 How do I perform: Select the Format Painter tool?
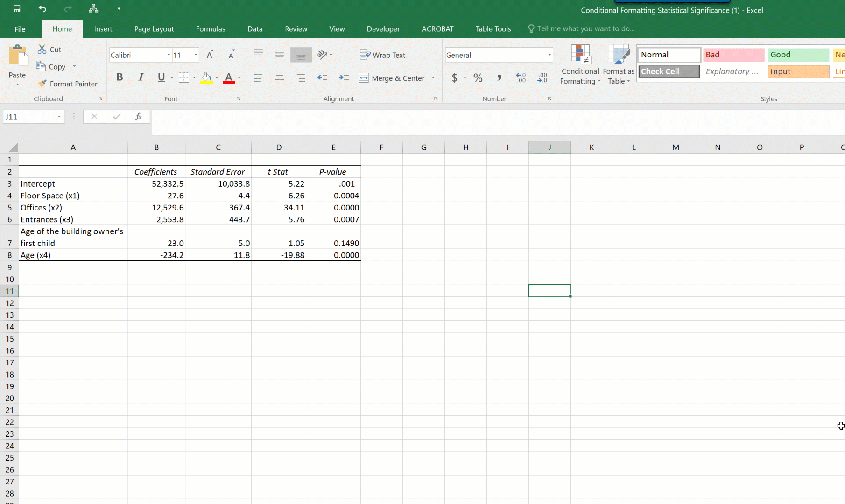click(x=68, y=84)
